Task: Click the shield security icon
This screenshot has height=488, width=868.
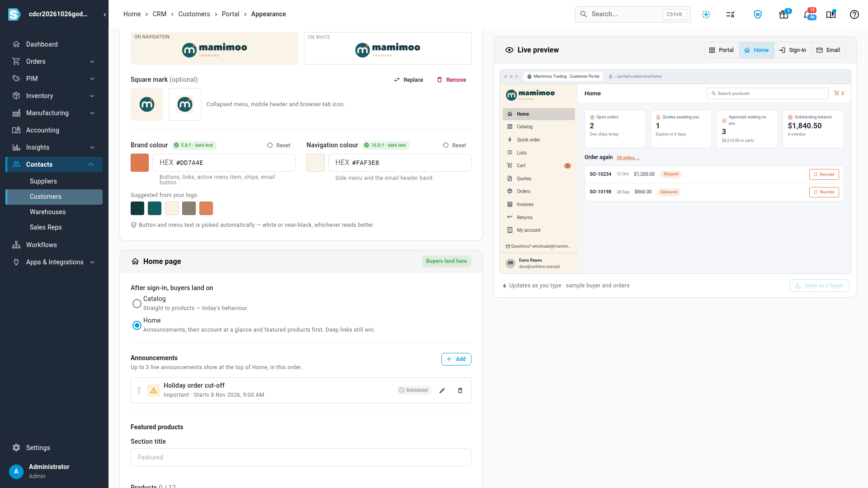Action: (758, 14)
